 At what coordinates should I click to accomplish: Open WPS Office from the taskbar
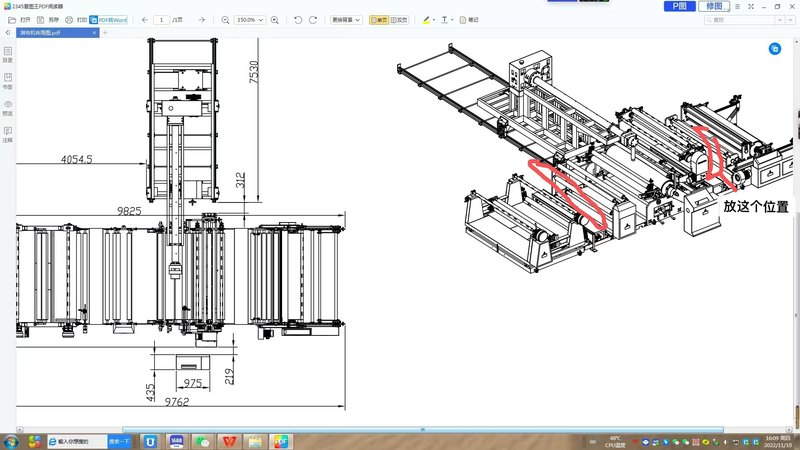point(229,441)
